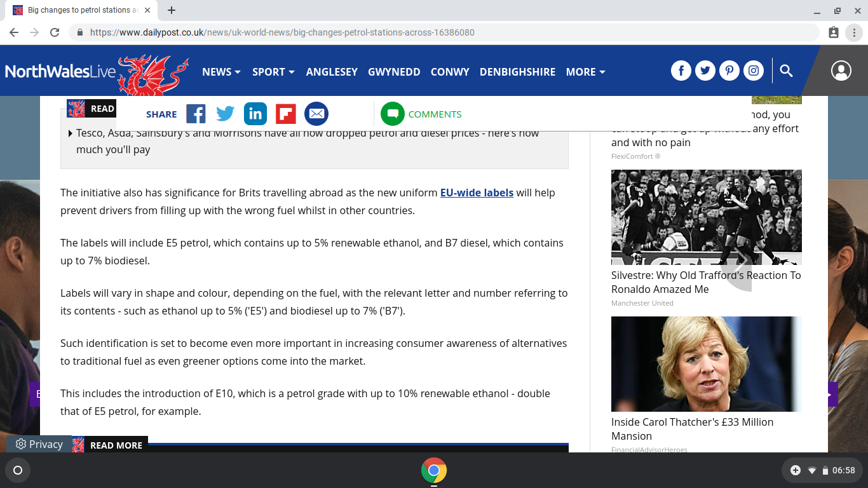Viewport: 868px width, 488px height.
Task: Open the DENBIGHSHIRE section
Action: (518, 72)
